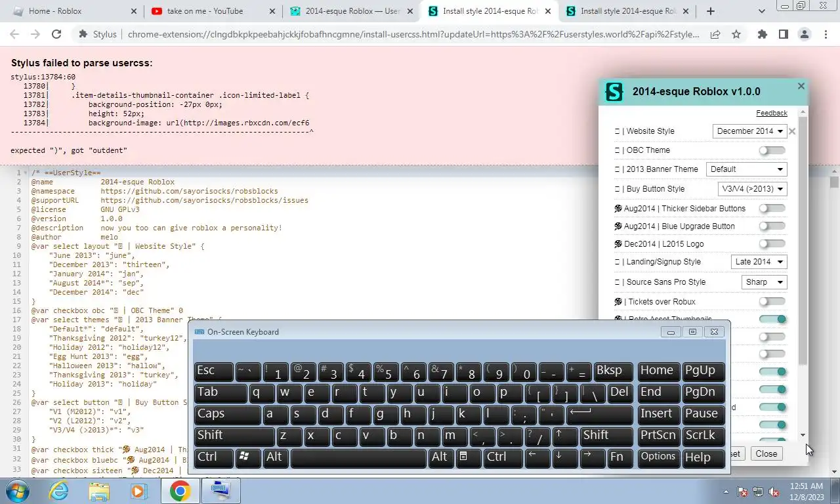The image size is (840, 504).
Task: Go back using the browser back arrow
Action: 14,35
